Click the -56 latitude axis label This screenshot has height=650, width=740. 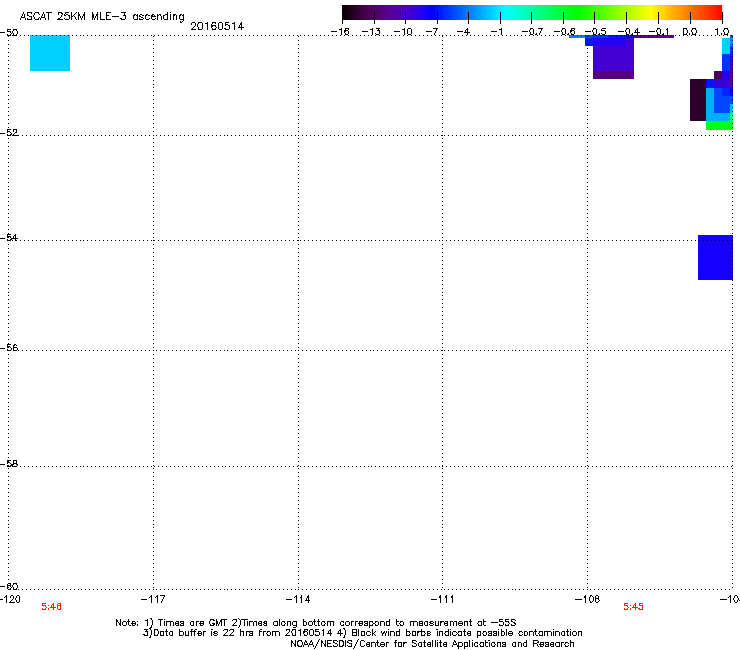coord(9,347)
